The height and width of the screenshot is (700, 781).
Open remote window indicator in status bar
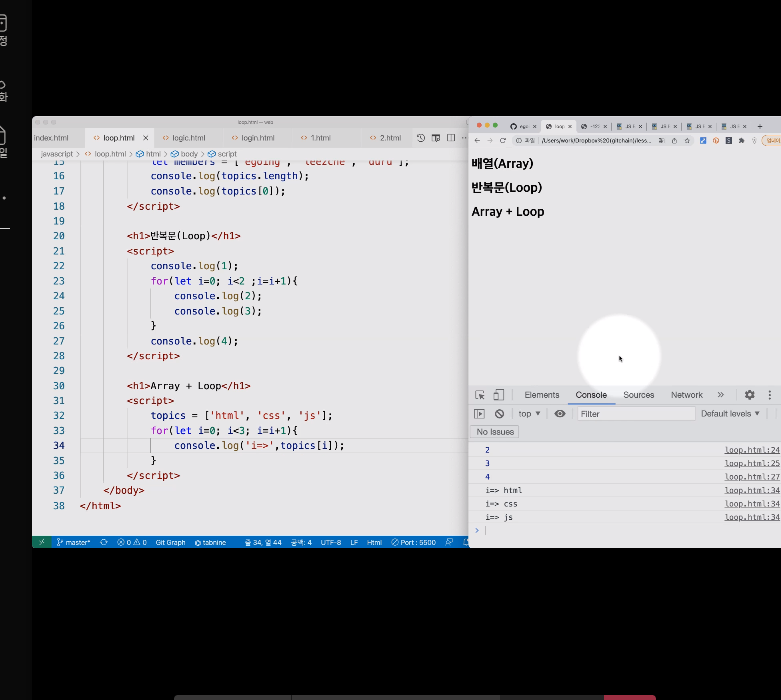42,542
